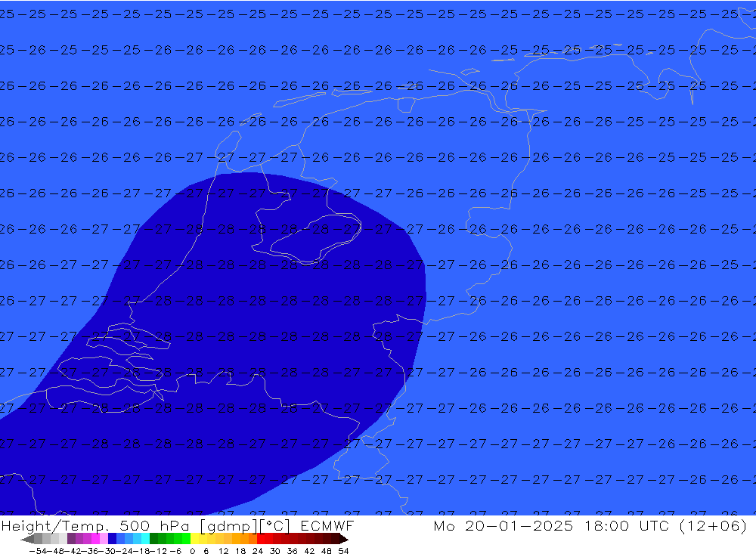
Task: Click the '500 hPa' level label
Action: coord(156,525)
